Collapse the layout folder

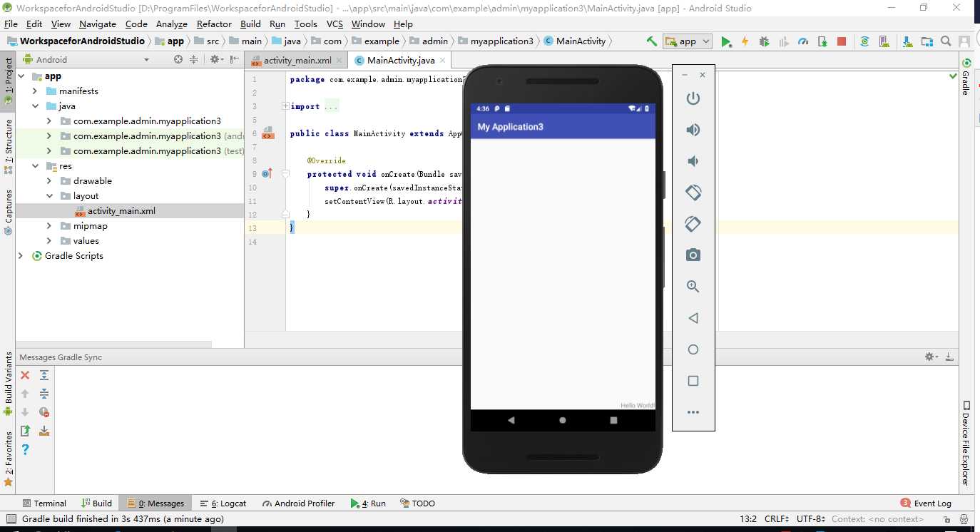(49, 196)
